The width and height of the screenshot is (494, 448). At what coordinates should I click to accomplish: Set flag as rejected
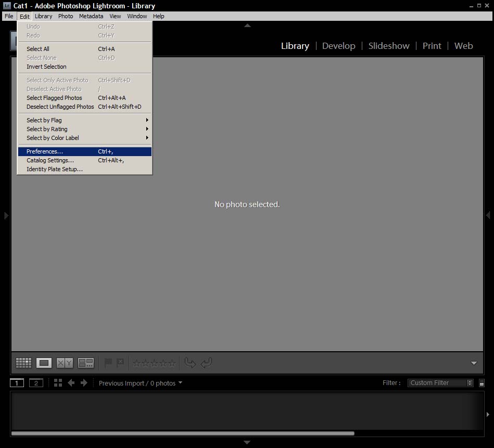tap(121, 363)
